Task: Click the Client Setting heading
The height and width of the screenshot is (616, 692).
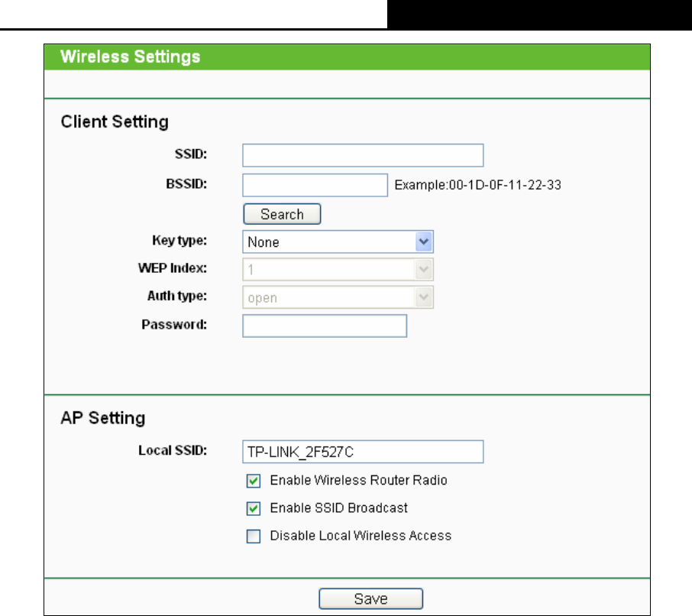Action: tap(115, 122)
